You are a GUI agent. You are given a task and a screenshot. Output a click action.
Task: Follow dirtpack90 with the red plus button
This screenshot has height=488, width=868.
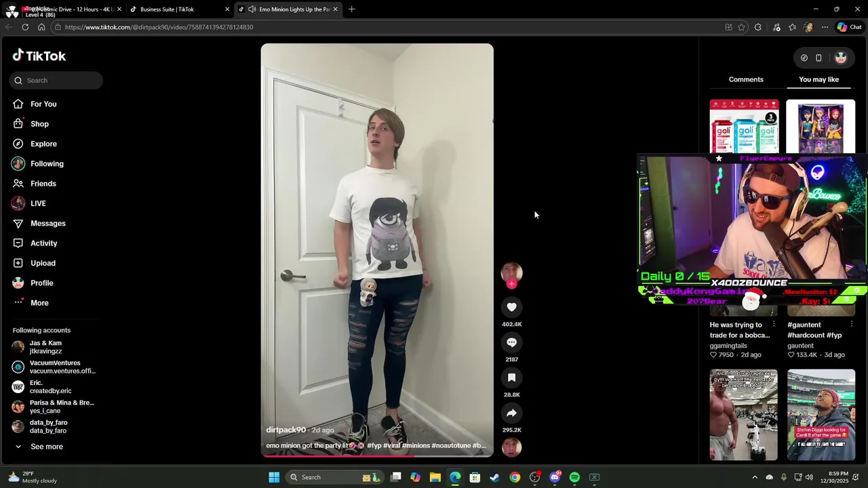[511, 284]
